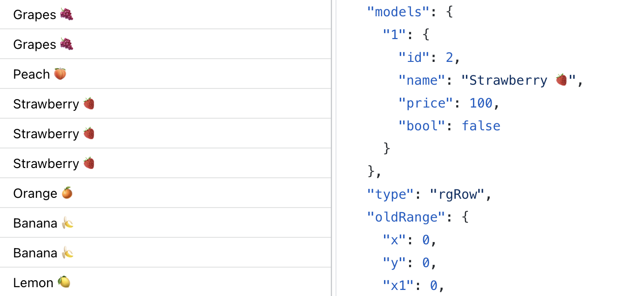Click the orange emoji in the Orange row
This screenshot has height=296, width=644.
pos(67,193)
